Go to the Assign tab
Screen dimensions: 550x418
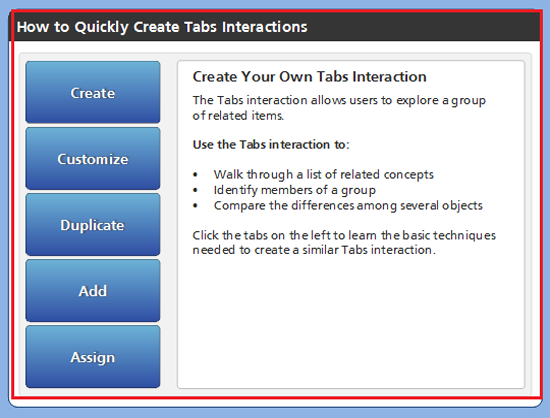pos(93,357)
